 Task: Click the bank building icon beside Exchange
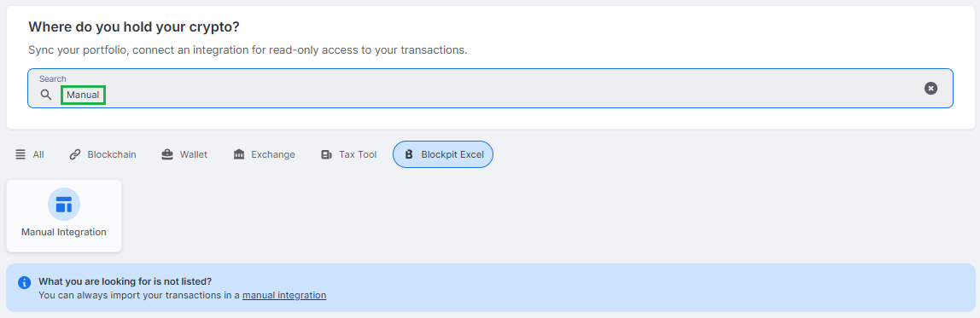239,154
